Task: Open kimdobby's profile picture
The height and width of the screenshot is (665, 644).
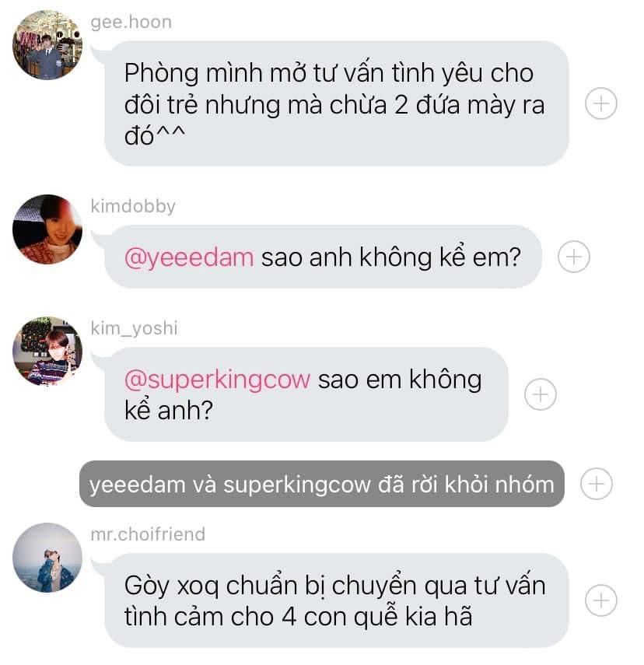Action: tap(47, 229)
